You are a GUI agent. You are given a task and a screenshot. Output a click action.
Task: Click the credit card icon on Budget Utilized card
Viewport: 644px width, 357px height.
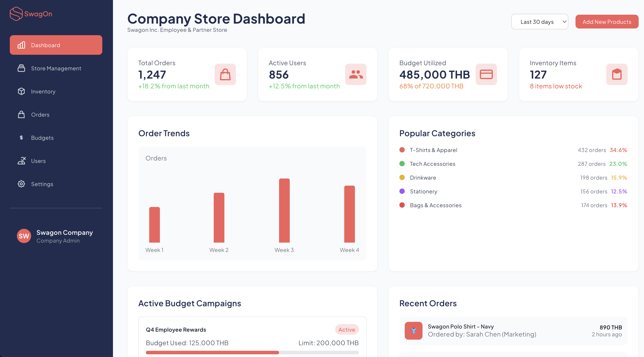[486, 74]
